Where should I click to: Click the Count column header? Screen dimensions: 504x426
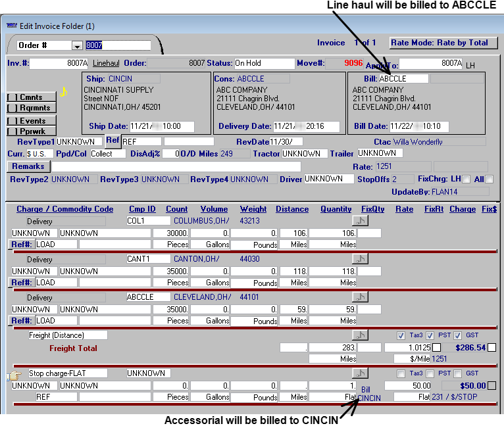coord(177,209)
